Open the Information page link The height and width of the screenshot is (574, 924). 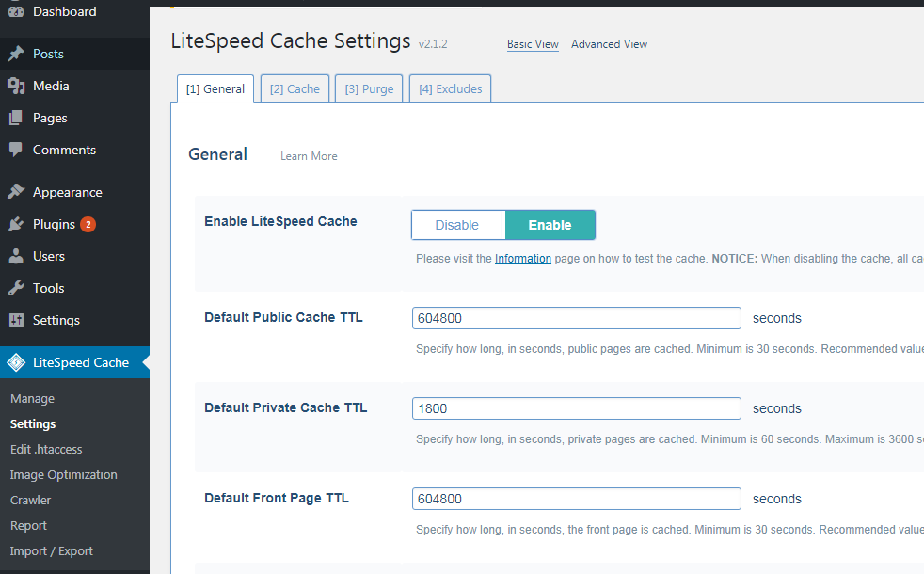pos(523,259)
